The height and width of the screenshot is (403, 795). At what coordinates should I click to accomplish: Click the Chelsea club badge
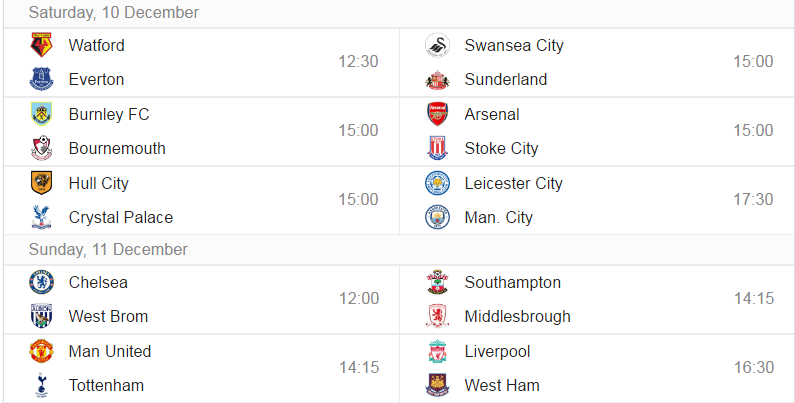(42, 282)
